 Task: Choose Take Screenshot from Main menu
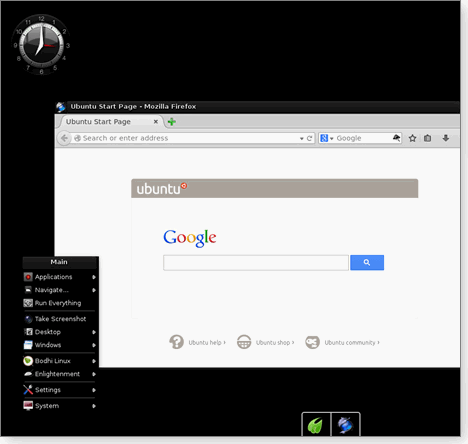coord(60,319)
